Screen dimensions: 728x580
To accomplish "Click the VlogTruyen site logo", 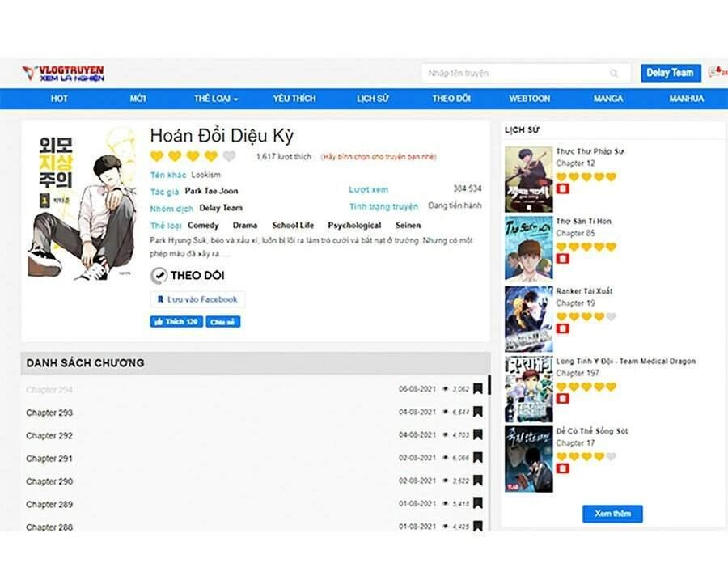I will (63, 74).
